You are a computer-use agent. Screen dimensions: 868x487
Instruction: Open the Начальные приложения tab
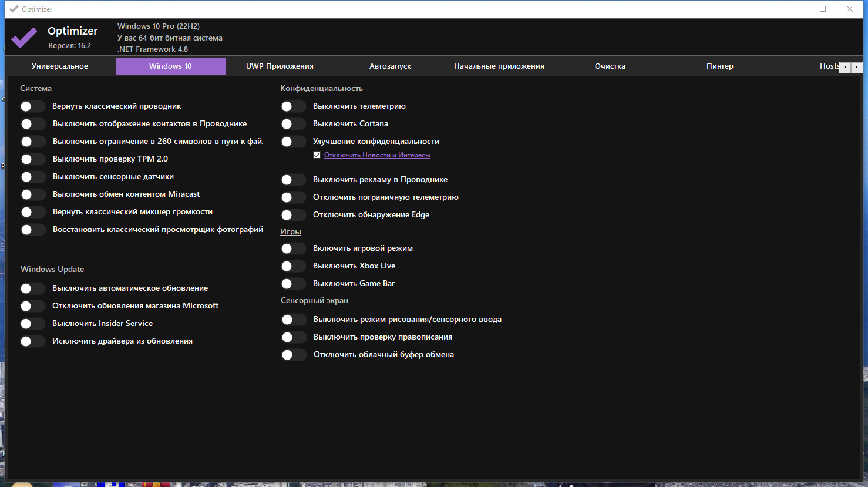[499, 66]
